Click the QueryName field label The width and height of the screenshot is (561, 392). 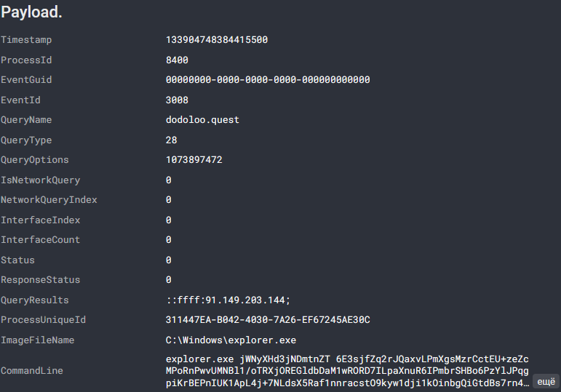pyautogui.click(x=26, y=120)
